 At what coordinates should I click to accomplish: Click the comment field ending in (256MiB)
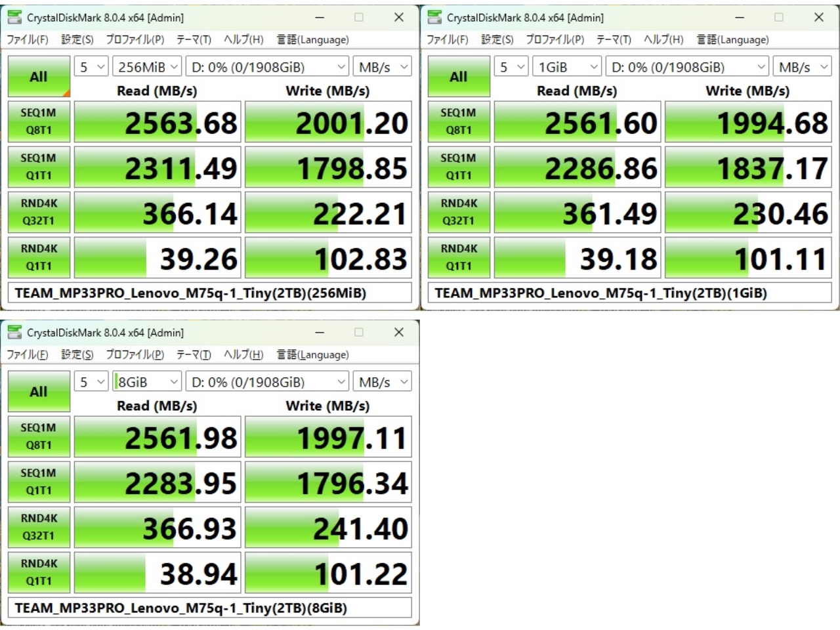(x=210, y=293)
